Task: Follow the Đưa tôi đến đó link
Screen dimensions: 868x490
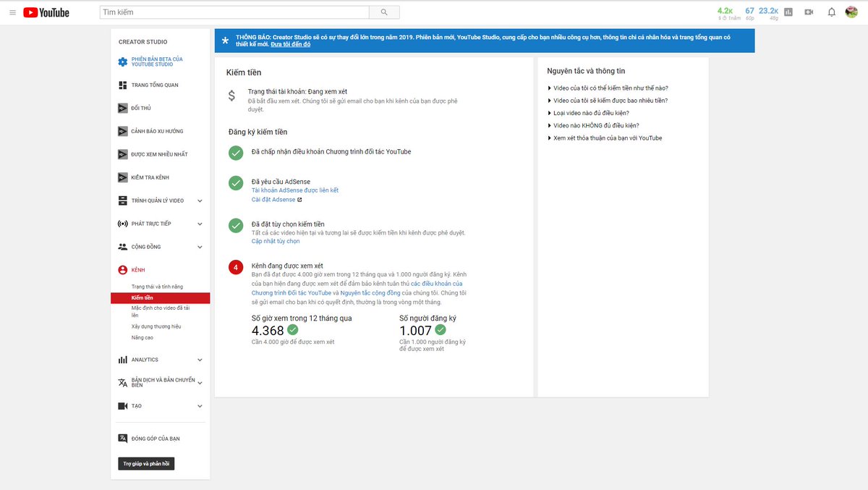Action: pos(291,44)
